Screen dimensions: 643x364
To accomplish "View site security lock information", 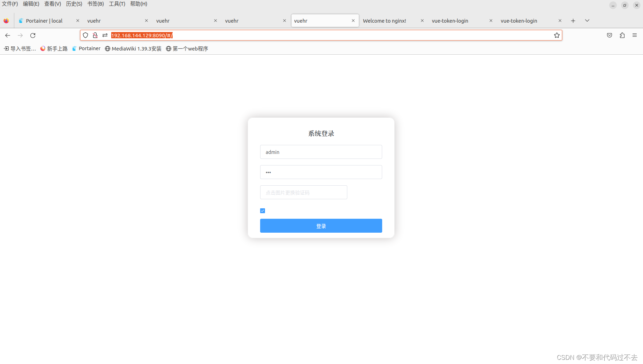I will click(x=95, y=35).
